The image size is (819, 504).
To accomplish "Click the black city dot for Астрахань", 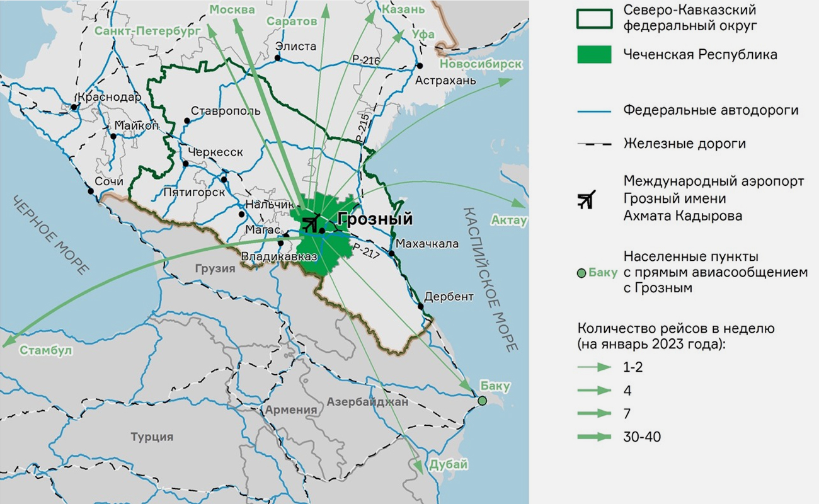I will point(420,66).
